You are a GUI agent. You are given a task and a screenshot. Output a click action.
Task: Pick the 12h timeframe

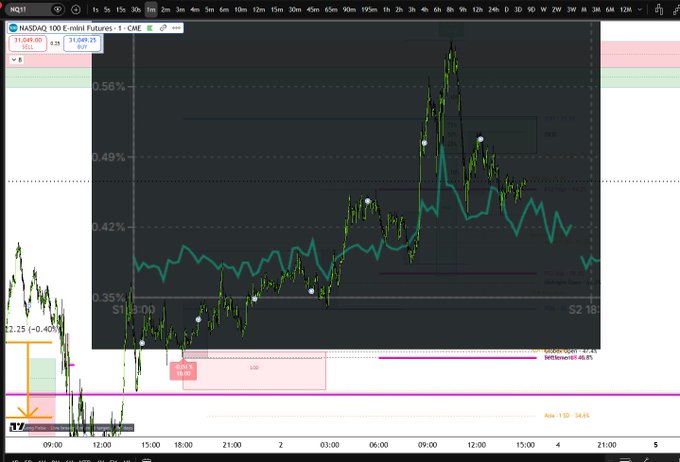coord(477,9)
